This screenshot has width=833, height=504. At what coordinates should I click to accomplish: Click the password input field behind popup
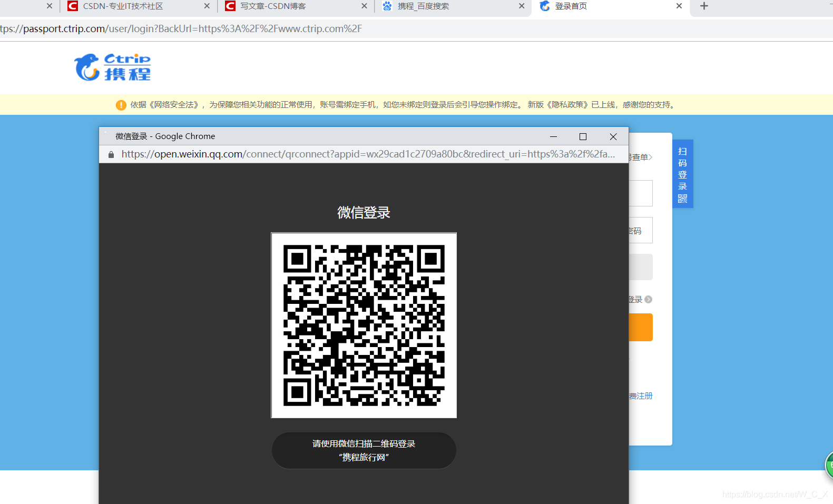641,230
